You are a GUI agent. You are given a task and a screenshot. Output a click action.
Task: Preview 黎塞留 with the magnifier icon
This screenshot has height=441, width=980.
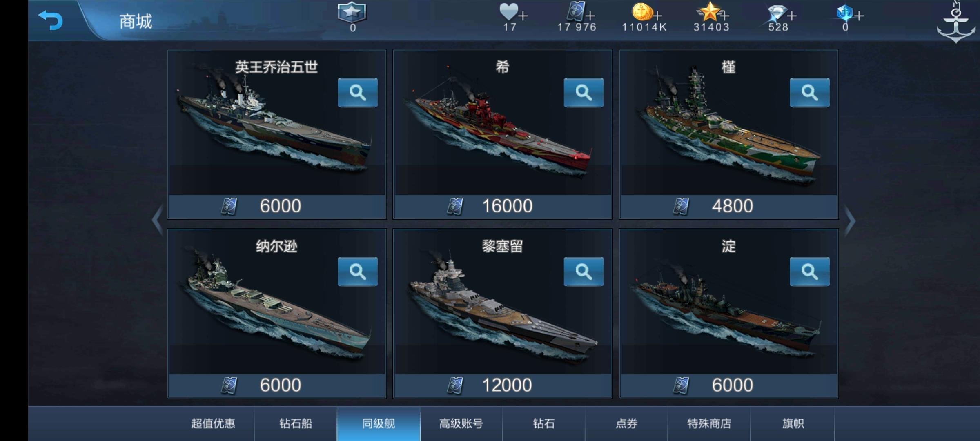pos(584,272)
